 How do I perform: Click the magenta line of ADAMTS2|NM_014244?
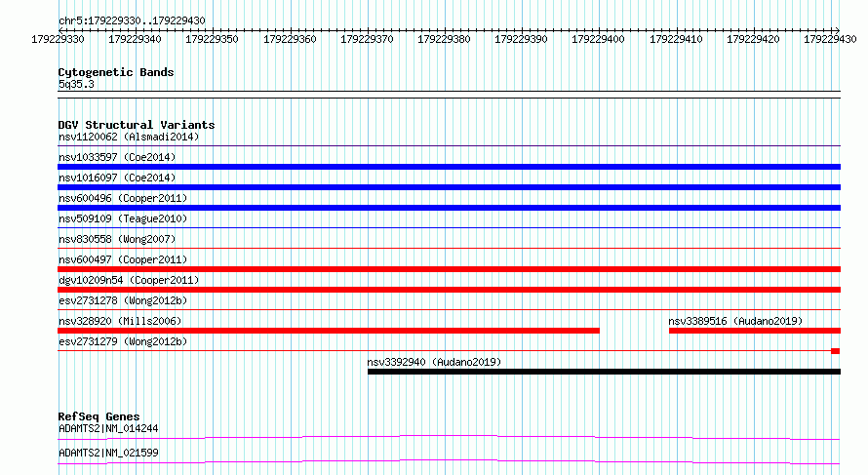point(449,437)
